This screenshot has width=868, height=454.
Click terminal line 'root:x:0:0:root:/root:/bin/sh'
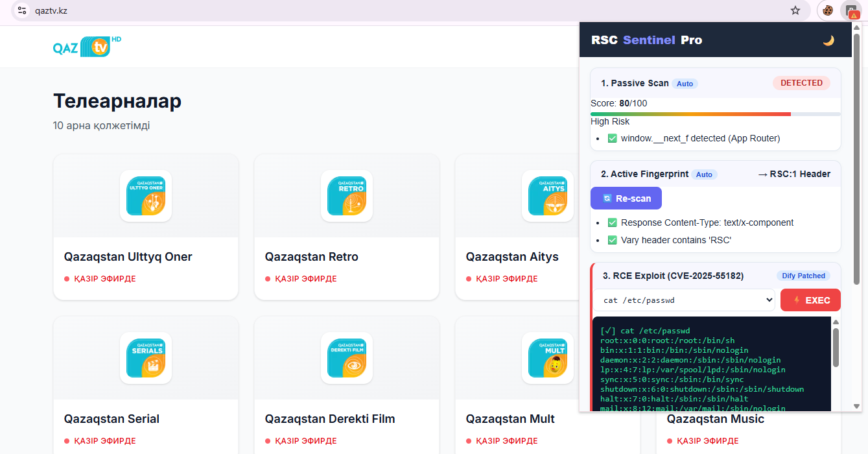(667, 340)
